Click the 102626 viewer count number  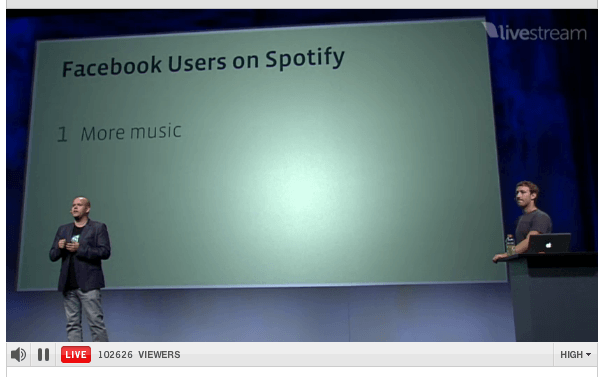click(115, 355)
